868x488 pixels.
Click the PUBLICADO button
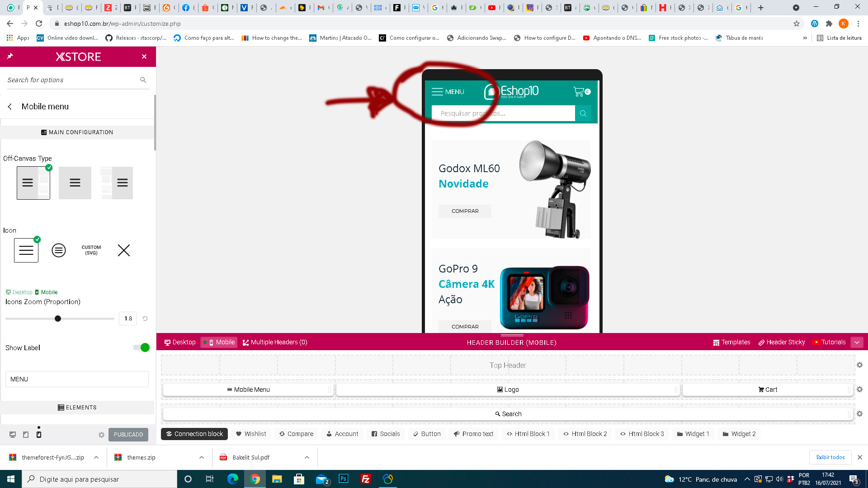click(x=128, y=435)
